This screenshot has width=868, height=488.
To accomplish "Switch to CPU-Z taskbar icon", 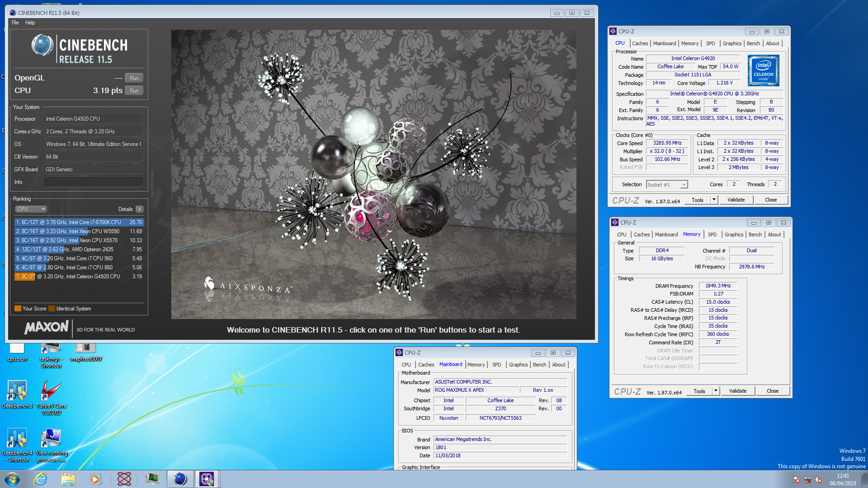I will click(207, 479).
